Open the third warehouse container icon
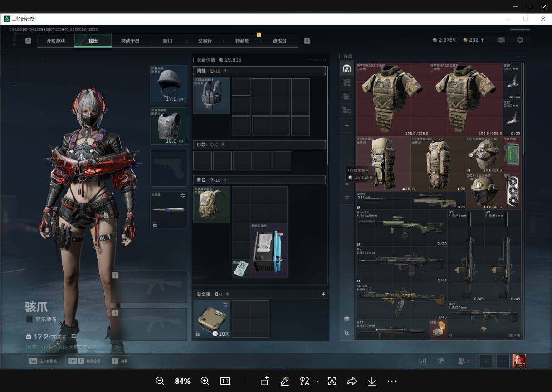This screenshot has height=392, width=552. coord(347,96)
